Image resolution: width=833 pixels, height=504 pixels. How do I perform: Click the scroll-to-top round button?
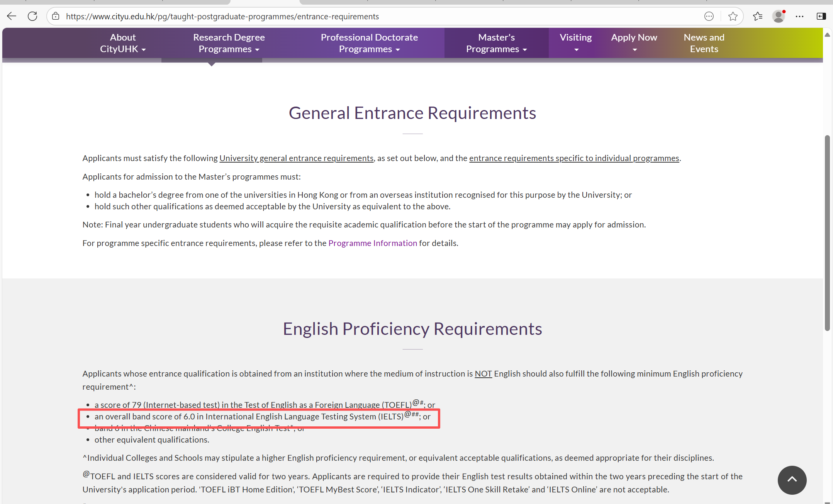pyautogui.click(x=792, y=480)
